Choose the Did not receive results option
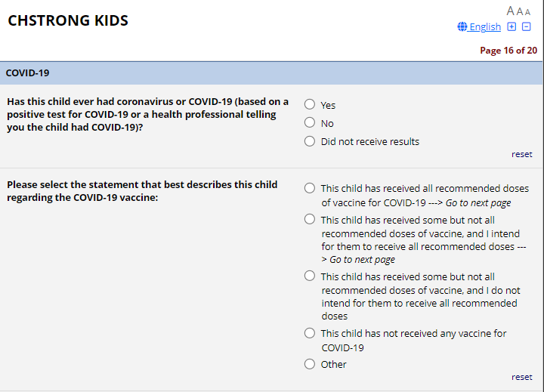Screen dimensions: 544x392 (x=310, y=141)
